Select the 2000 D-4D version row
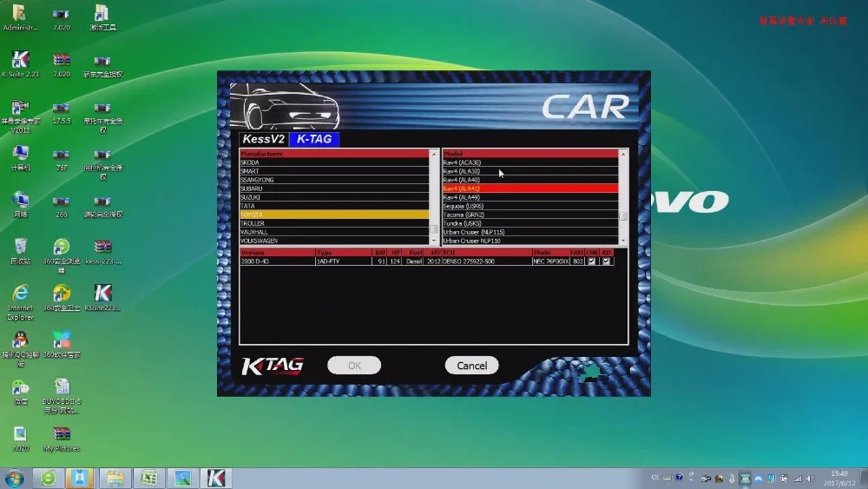 pyautogui.click(x=427, y=261)
